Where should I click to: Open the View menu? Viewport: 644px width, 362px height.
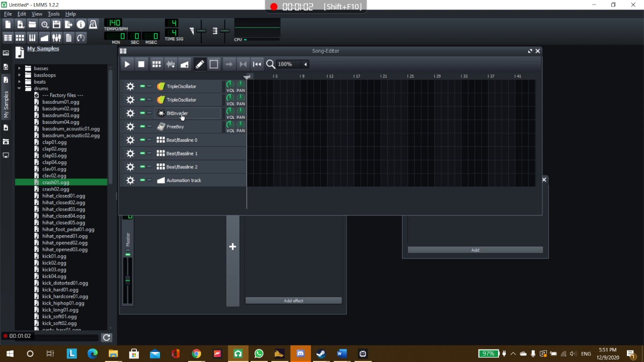point(37,14)
